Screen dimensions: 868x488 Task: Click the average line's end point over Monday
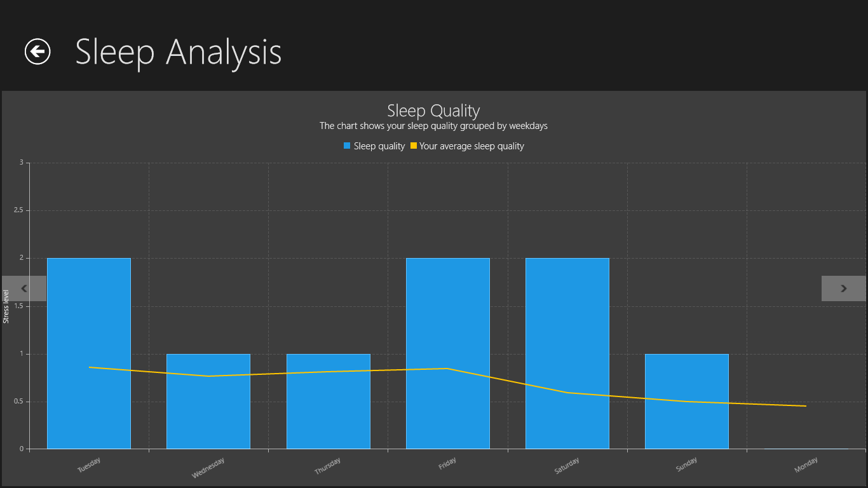click(x=806, y=405)
